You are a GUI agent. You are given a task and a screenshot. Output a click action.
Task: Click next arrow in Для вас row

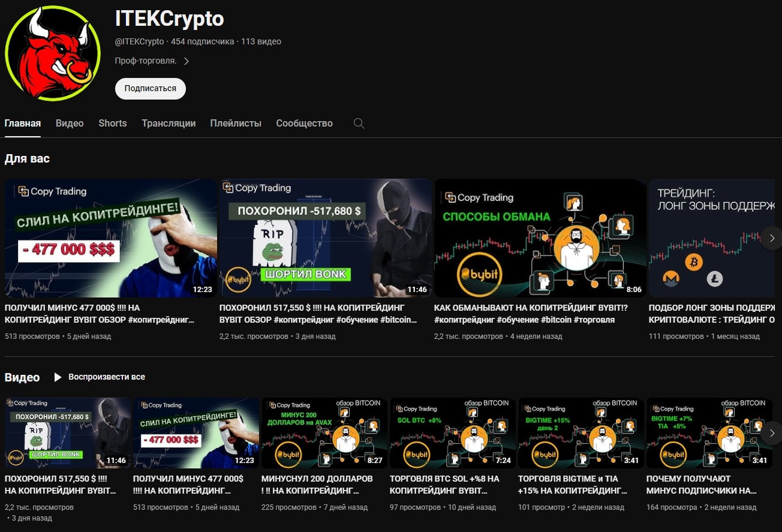pyautogui.click(x=772, y=238)
